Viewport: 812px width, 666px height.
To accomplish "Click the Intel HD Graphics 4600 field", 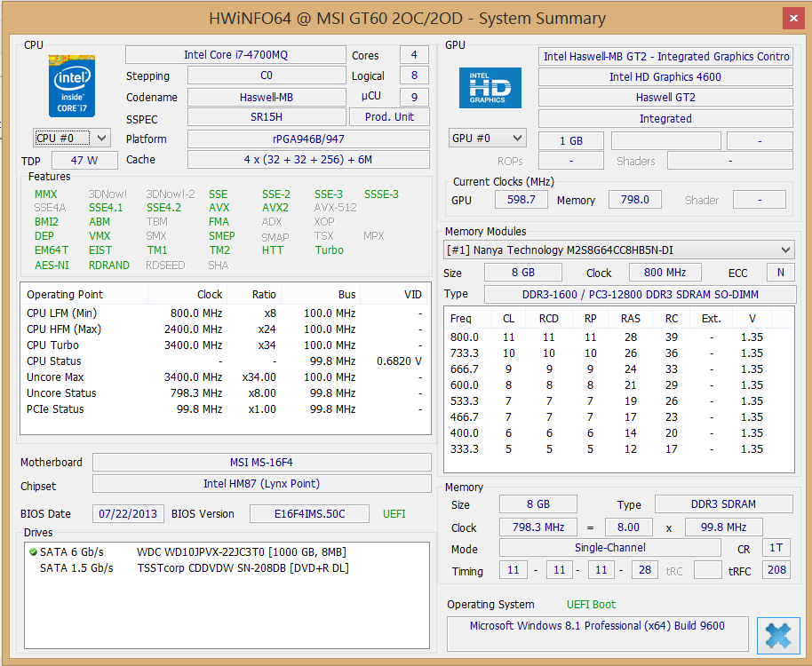I will (665, 77).
